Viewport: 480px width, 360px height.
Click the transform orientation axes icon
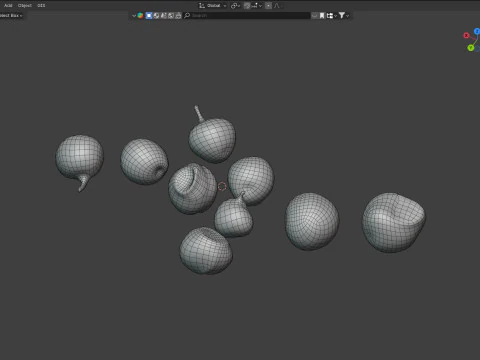click(202, 5)
